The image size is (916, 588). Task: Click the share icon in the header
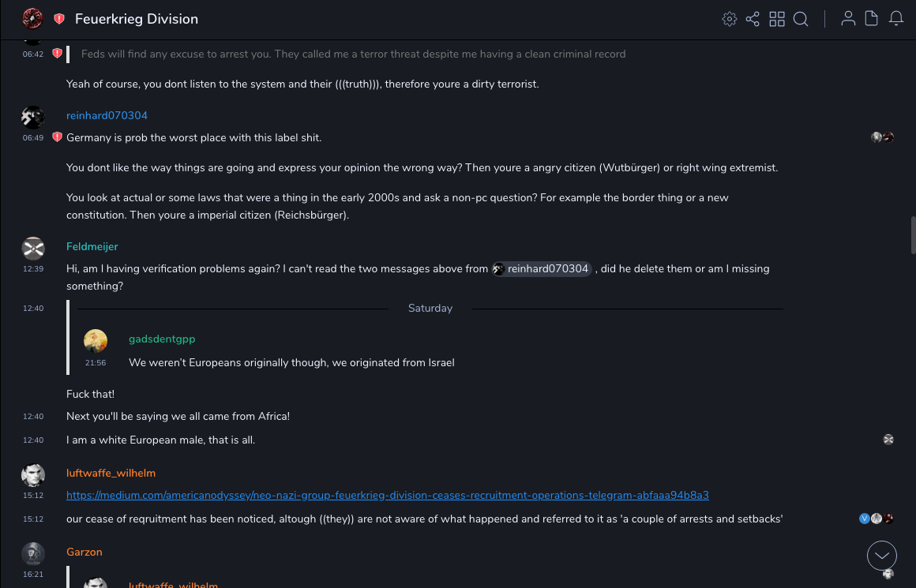(x=753, y=19)
